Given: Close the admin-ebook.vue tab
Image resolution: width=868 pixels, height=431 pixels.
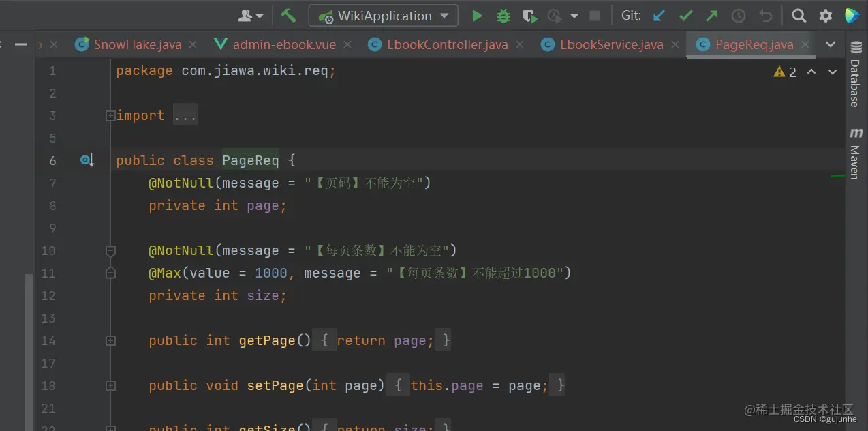Looking at the screenshot, I should [347, 44].
